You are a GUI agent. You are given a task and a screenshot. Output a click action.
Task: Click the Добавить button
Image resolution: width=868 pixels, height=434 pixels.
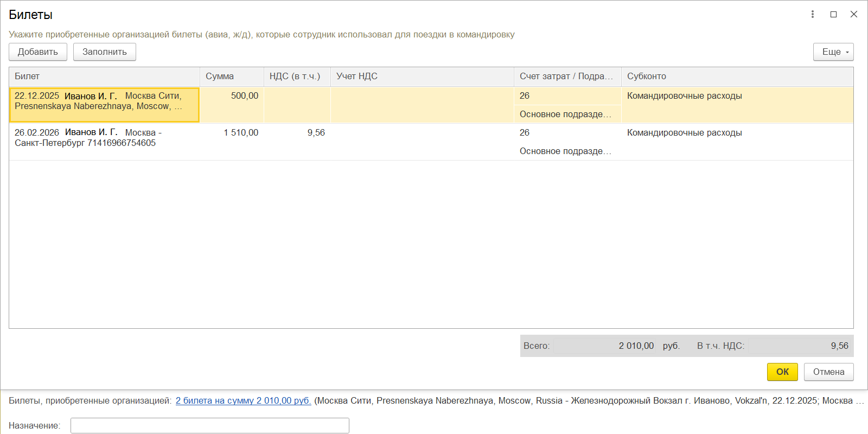point(38,52)
